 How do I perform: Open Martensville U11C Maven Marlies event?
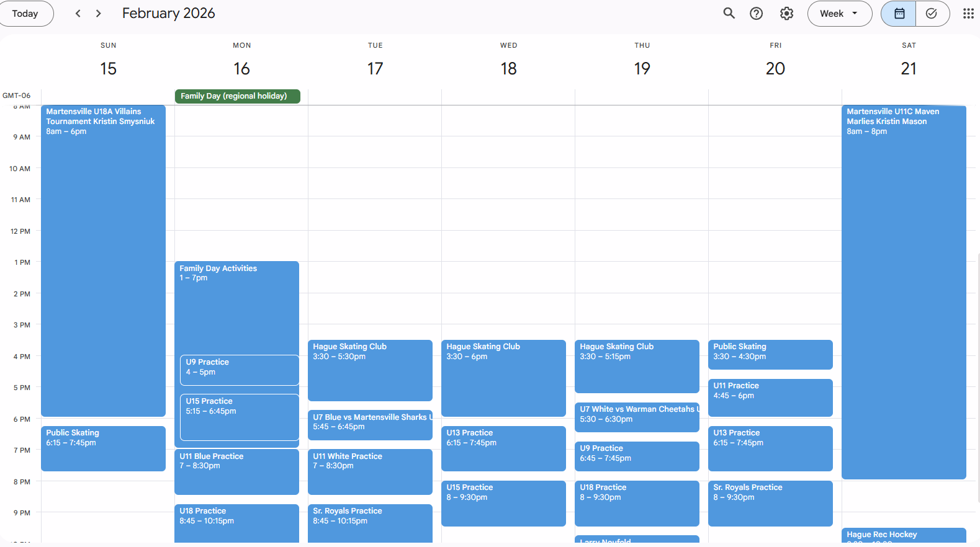pyautogui.click(x=903, y=291)
